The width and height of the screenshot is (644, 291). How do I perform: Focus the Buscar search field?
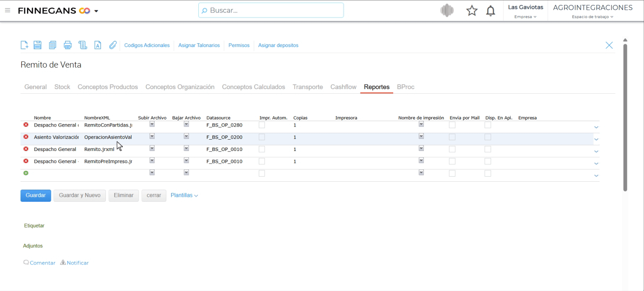[x=271, y=11]
